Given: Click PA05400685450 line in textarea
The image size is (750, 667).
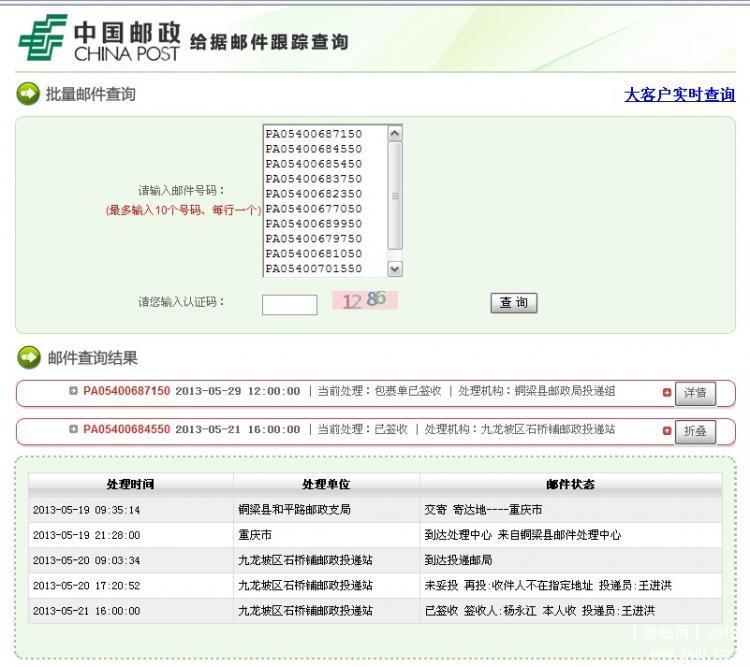Looking at the screenshot, I should click(x=314, y=164).
